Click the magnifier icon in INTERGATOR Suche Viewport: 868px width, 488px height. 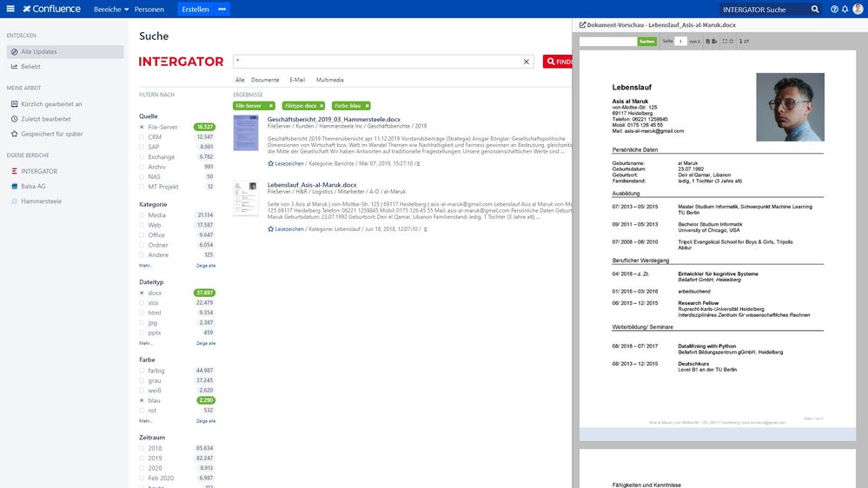pos(815,10)
